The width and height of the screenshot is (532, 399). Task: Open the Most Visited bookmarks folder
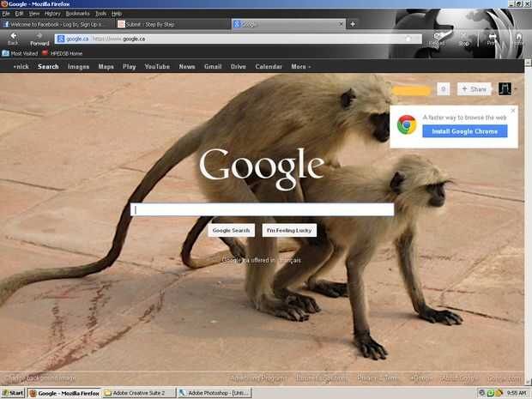point(20,53)
